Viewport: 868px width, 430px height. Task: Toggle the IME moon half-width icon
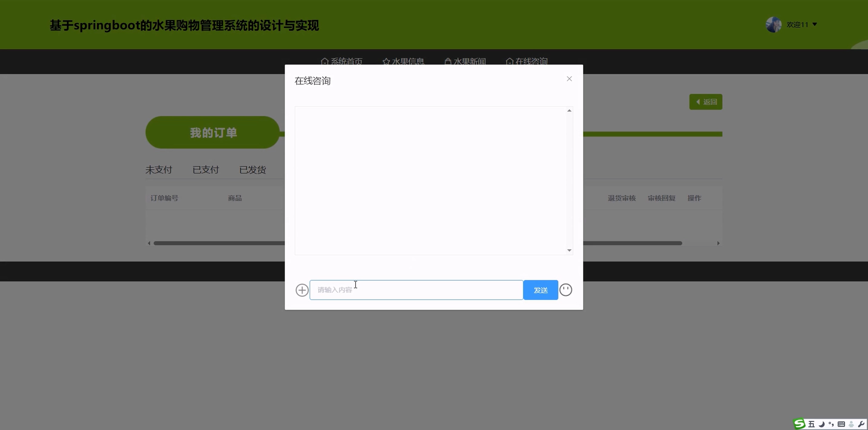coord(821,424)
